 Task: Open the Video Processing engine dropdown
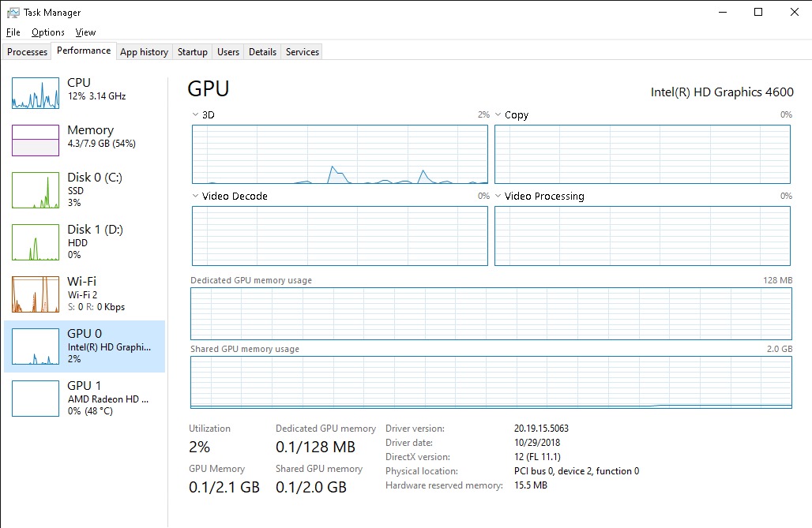coord(498,197)
